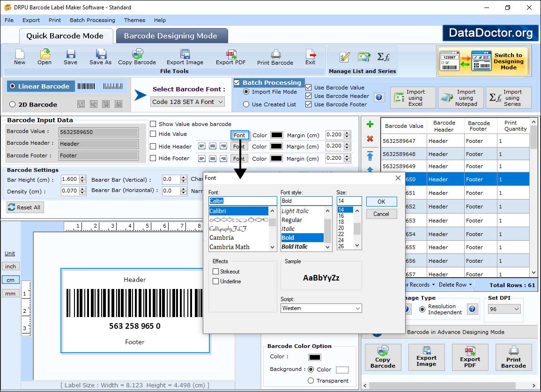The height and width of the screenshot is (392, 541).
Task: Click the white Background color swatch
Action: [342, 370]
